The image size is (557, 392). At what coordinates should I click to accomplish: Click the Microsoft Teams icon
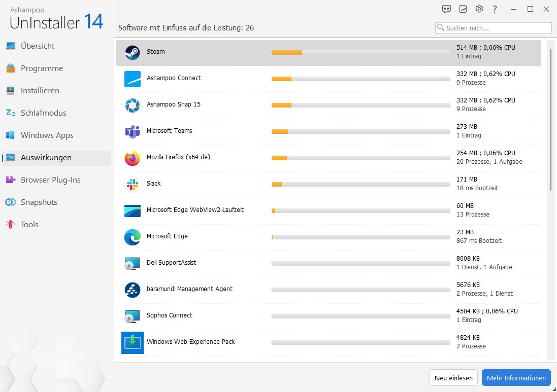[x=133, y=132]
